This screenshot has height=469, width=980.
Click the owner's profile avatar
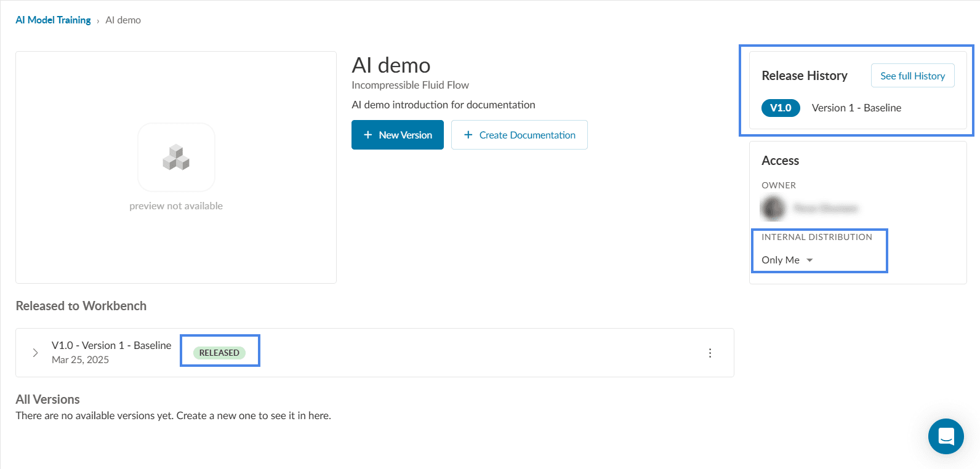(x=773, y=209)
